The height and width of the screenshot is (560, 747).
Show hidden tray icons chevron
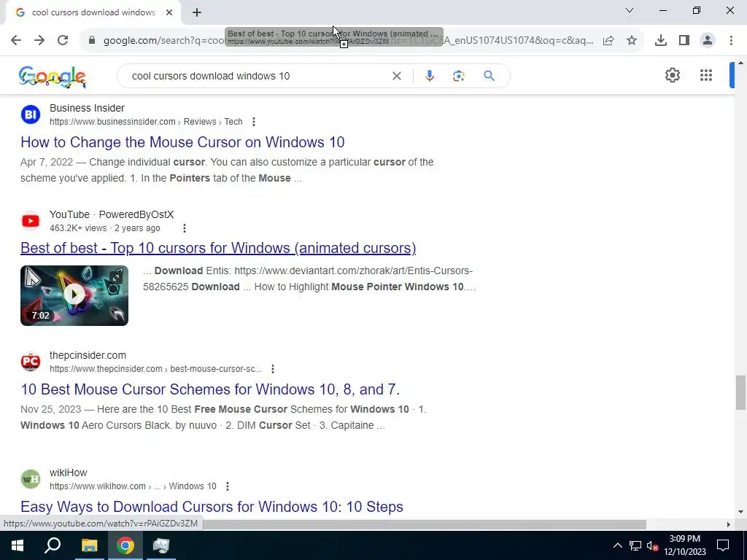pyautogui.click(x=617, y=545)
